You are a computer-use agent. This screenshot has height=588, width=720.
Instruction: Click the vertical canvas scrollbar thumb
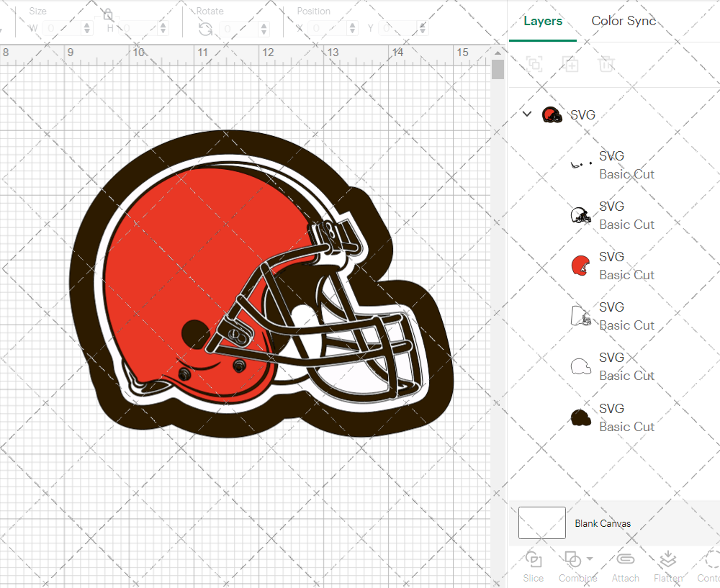click(498, 69)
